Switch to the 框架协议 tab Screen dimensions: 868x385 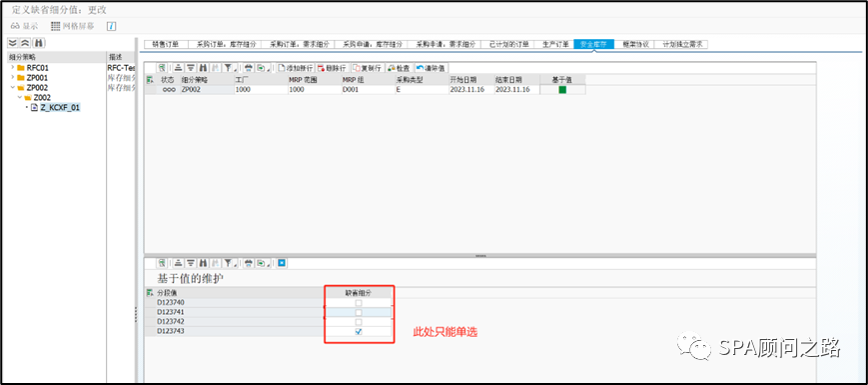635,44
